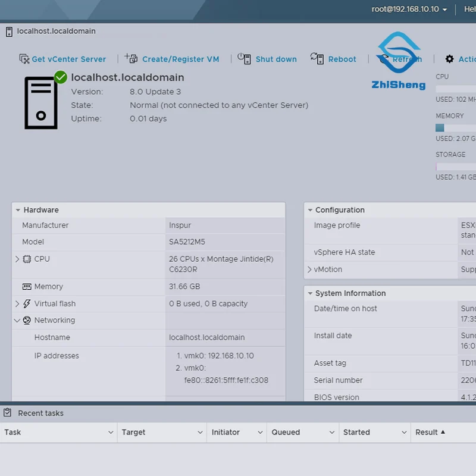Click the Shut down power icon
476x476 pixels.
[244, 58]
